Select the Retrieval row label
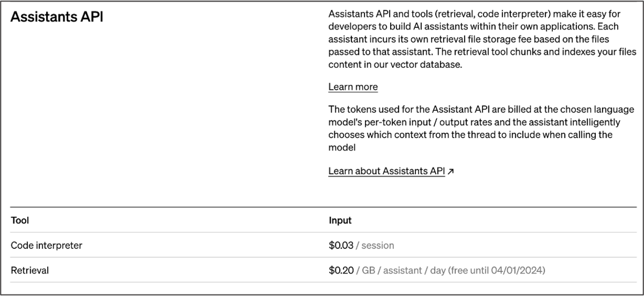644x296 pixels. pyautogui.click(x=30, y=271)
